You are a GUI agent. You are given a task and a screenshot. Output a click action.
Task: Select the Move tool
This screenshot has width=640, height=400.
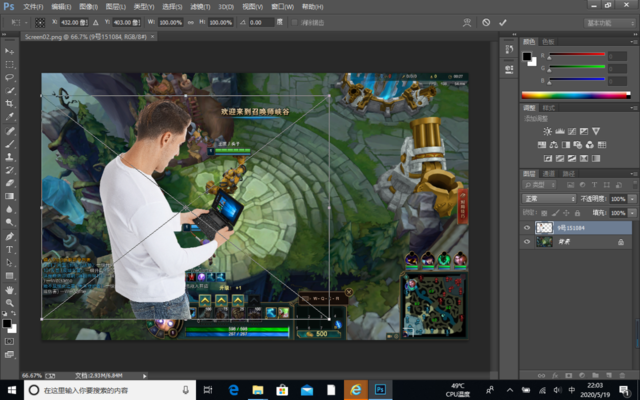9,51
